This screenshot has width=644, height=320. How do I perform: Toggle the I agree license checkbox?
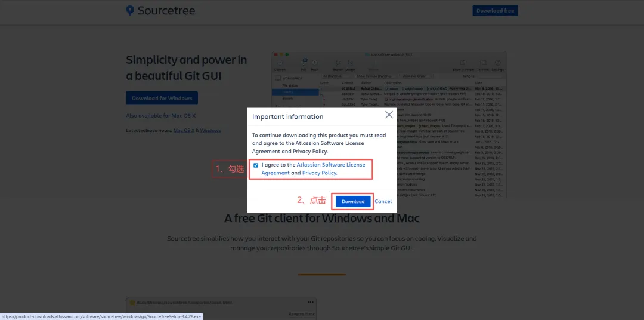(256, 165)
